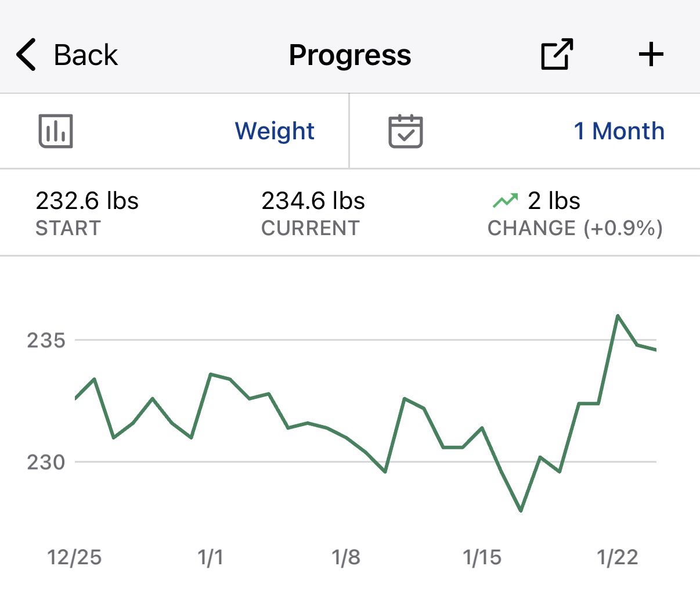Viewport: 700px width, 602px height.
Task: Tap the 234.6 lbs current value
Action: [x=313, y=201]
